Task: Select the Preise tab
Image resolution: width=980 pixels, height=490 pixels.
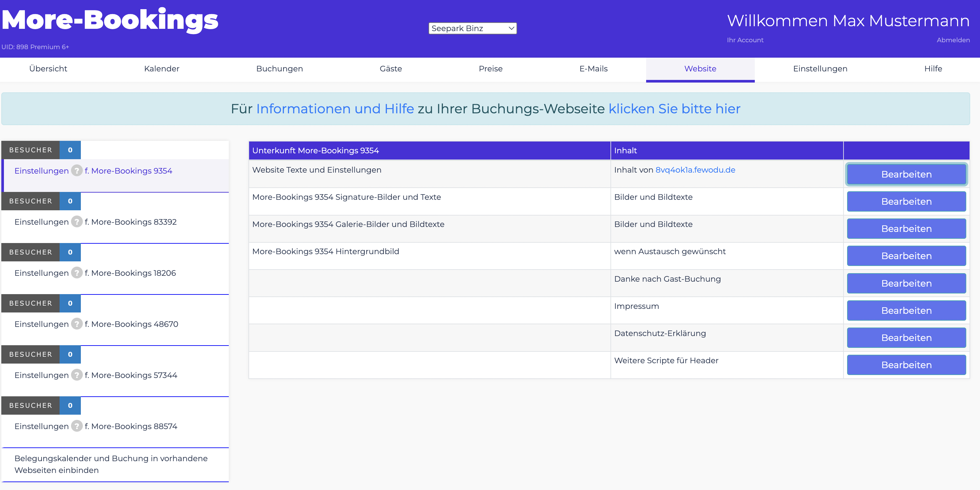Action: coord(491,69)
